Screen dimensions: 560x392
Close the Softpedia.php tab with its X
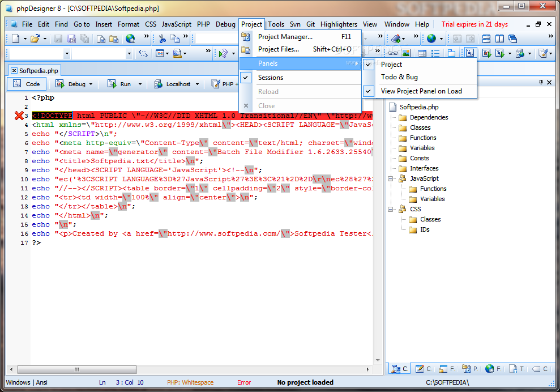pyautogui.click(x=14, y=71)
